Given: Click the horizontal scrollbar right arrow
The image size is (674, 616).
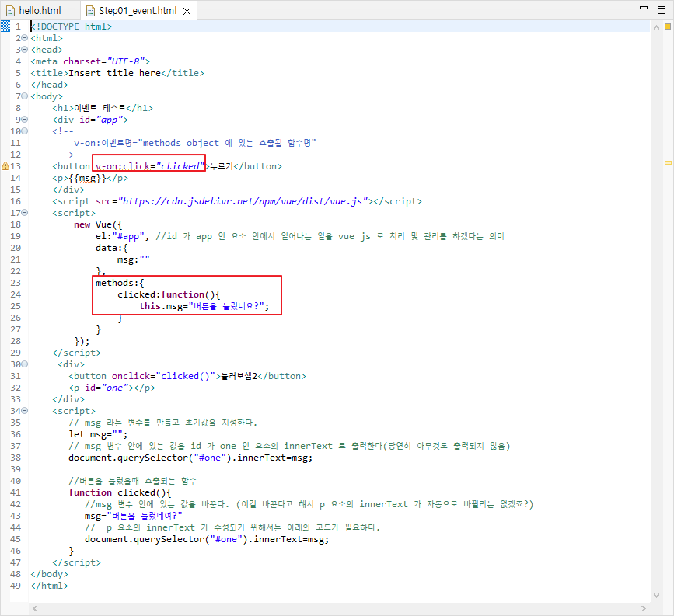Looking at the screenshot, I should point(644,608).
